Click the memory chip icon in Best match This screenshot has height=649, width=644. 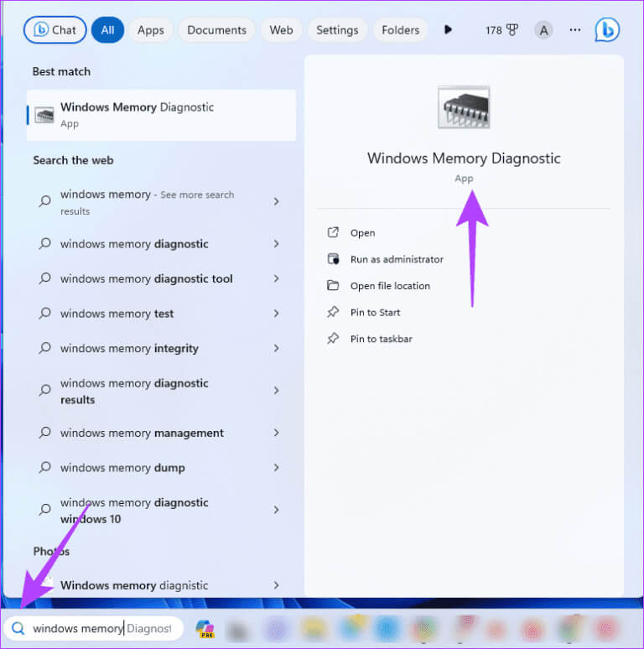[x=44, y=115]
